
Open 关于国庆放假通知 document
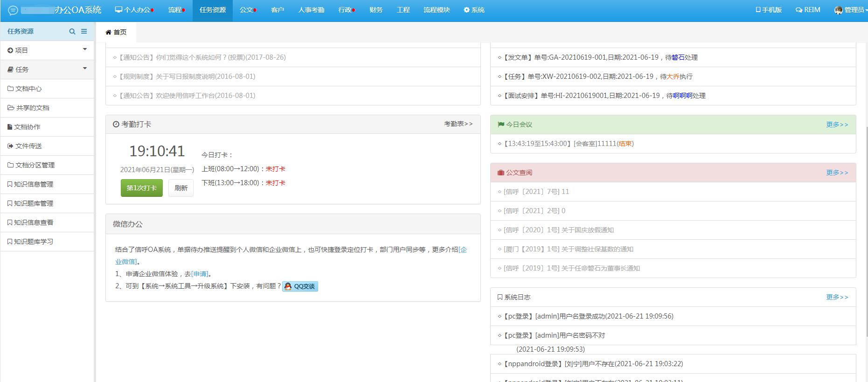point(673,230)
